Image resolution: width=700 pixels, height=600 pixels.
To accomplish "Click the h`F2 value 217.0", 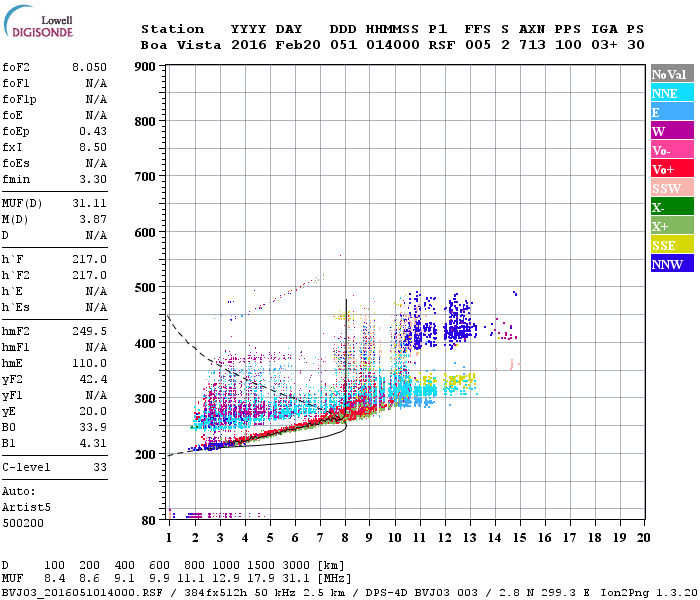I will [89, 275].
